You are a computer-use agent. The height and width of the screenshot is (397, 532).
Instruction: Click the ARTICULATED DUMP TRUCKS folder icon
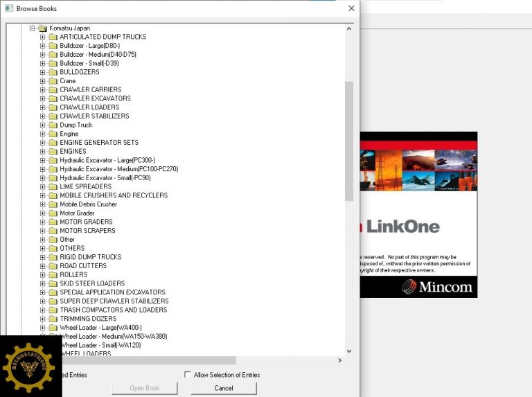(53, 37)
